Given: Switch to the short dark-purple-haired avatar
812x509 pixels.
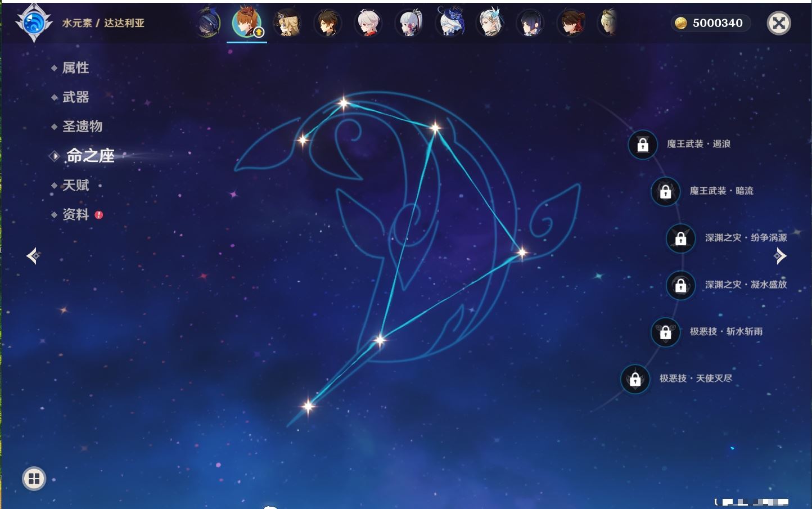Looking at the screenshot, I should [530, 23].
